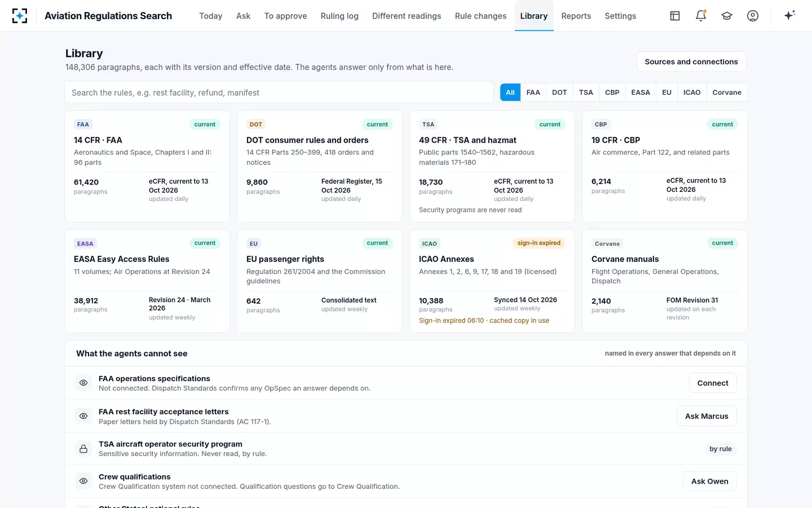
Task: Open the Ruling log tab
Action: pos(339,16)
